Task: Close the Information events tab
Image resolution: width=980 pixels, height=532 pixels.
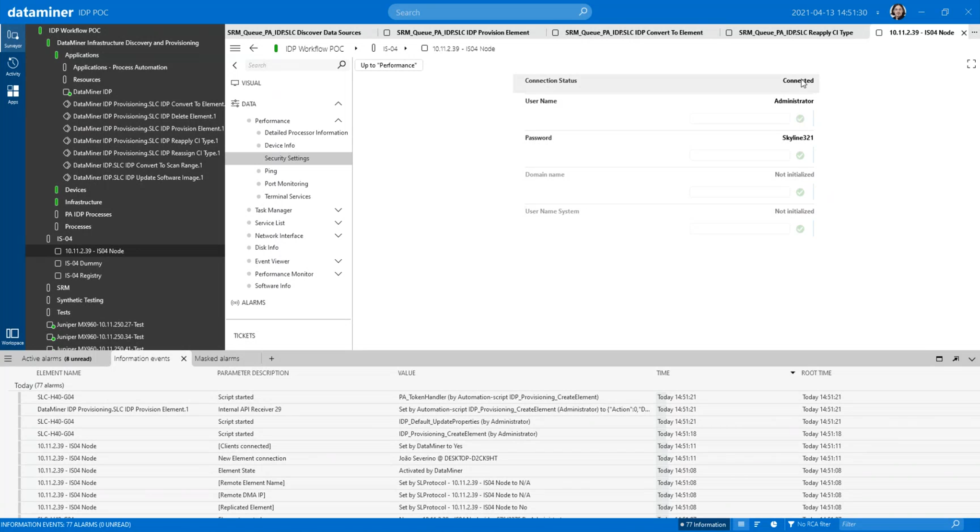Action: (184, 359)
